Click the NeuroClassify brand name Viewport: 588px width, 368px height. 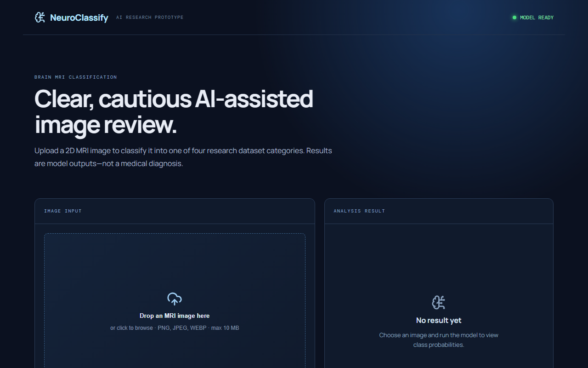(x=79, y=18)
